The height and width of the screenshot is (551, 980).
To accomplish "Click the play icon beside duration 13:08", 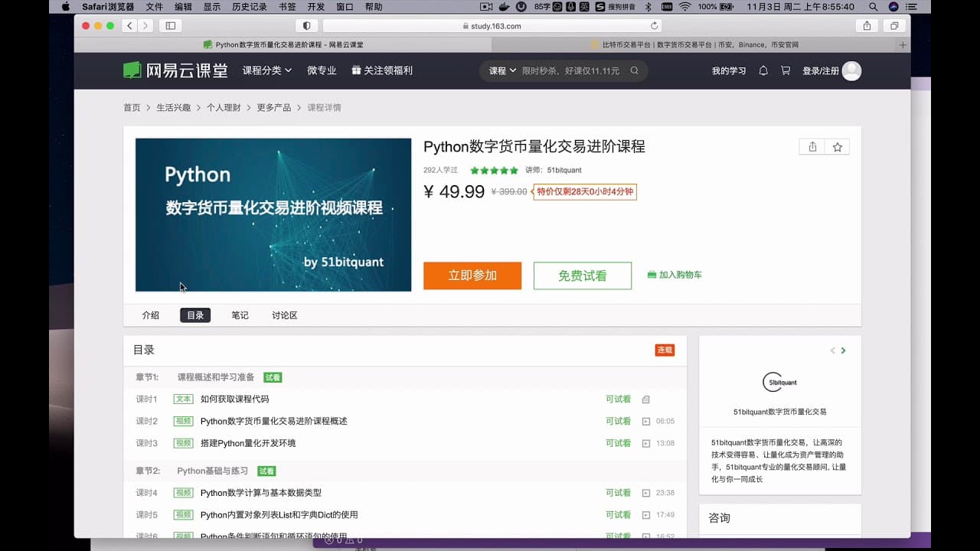I will click(x=646, y=443).
